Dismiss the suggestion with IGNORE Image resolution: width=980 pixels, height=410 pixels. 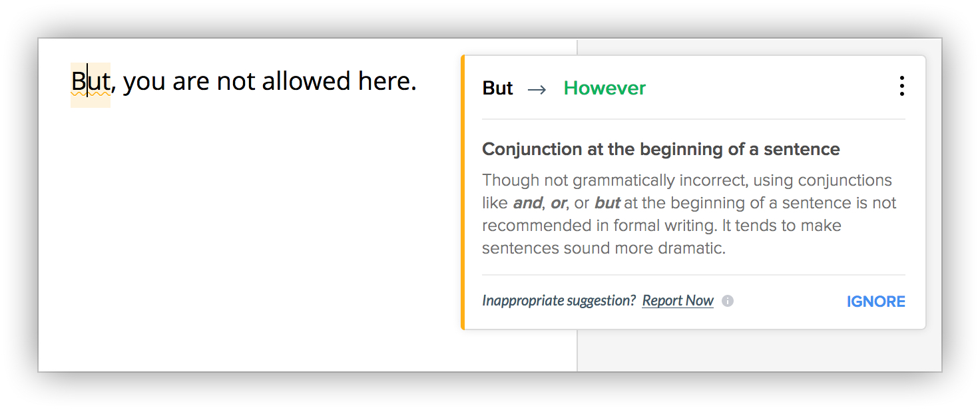[x=875, y=302]
